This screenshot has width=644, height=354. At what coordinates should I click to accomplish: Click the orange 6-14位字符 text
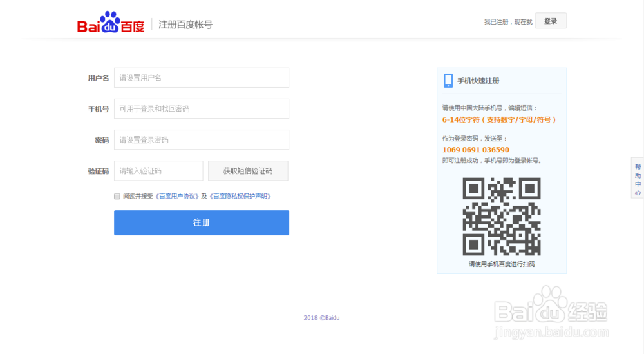click(x=498, y=120)
